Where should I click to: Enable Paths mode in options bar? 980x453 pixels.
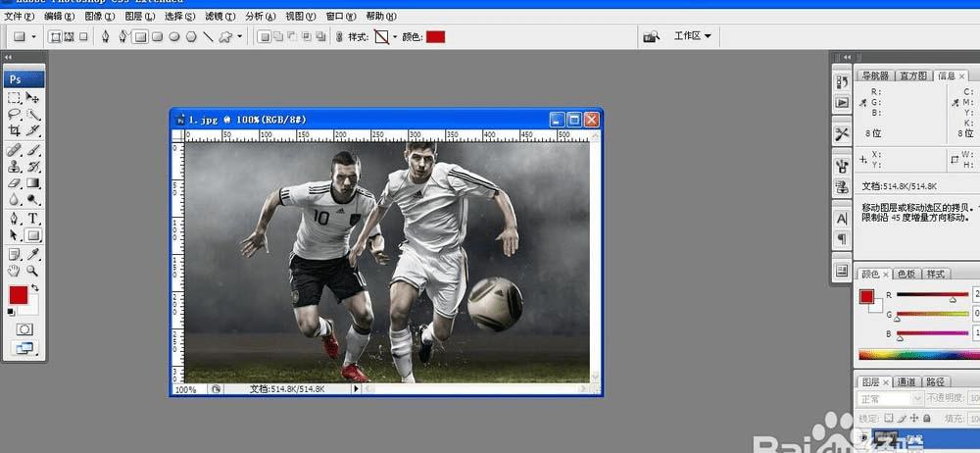(70, 37)
